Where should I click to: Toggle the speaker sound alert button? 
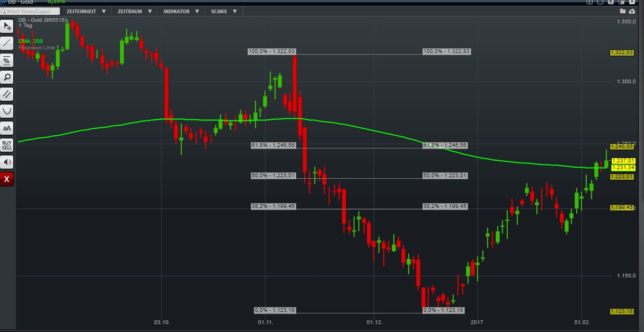pyautogui.click(x=7, y=162)
